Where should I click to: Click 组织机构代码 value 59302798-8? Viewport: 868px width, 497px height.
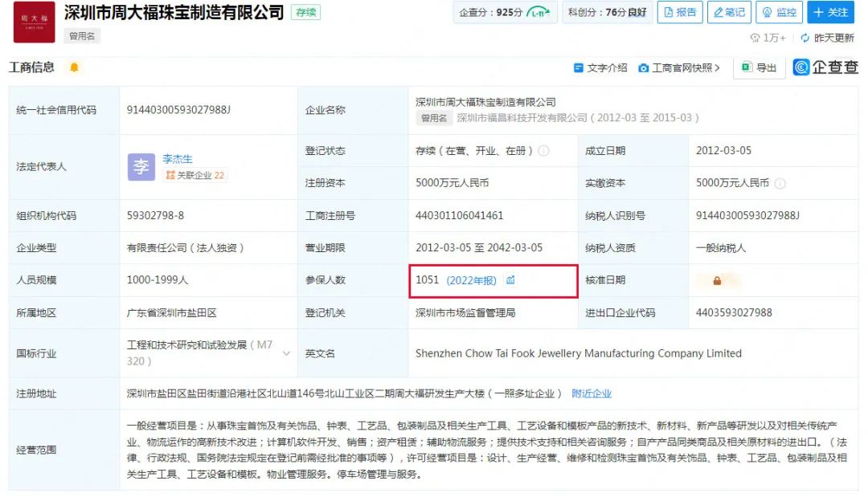[x=155, y=216]
